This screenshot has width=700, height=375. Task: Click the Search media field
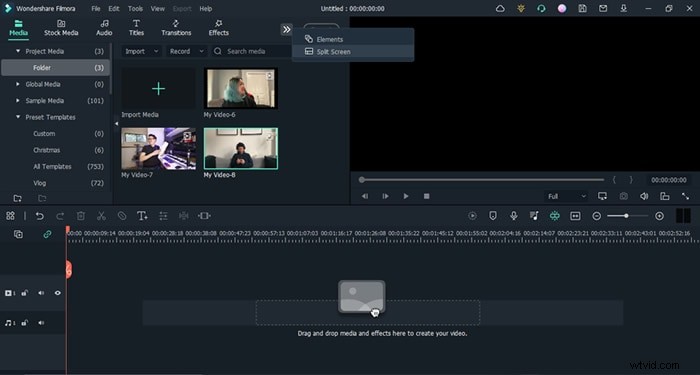click(251, 51)
